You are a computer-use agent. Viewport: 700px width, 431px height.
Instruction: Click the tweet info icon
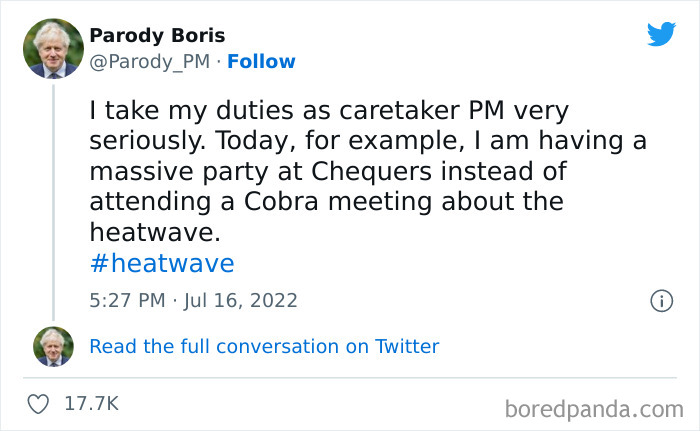pos(661,300)
